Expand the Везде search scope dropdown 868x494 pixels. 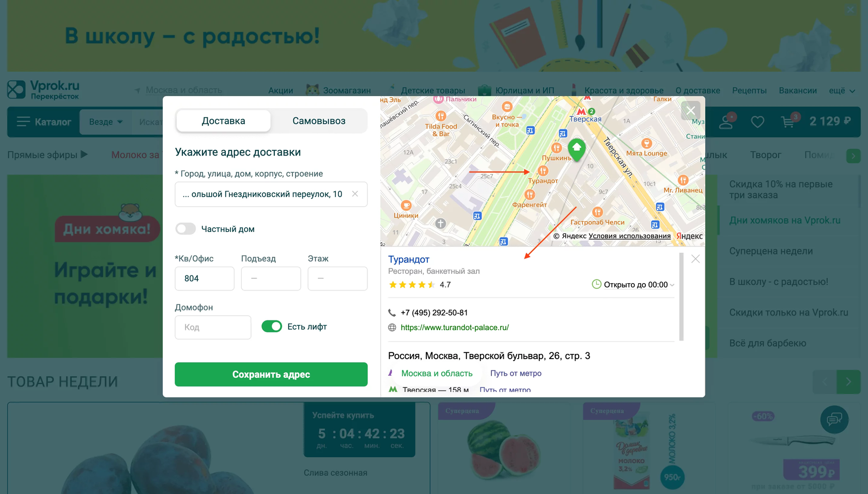(x=106, y=122)
